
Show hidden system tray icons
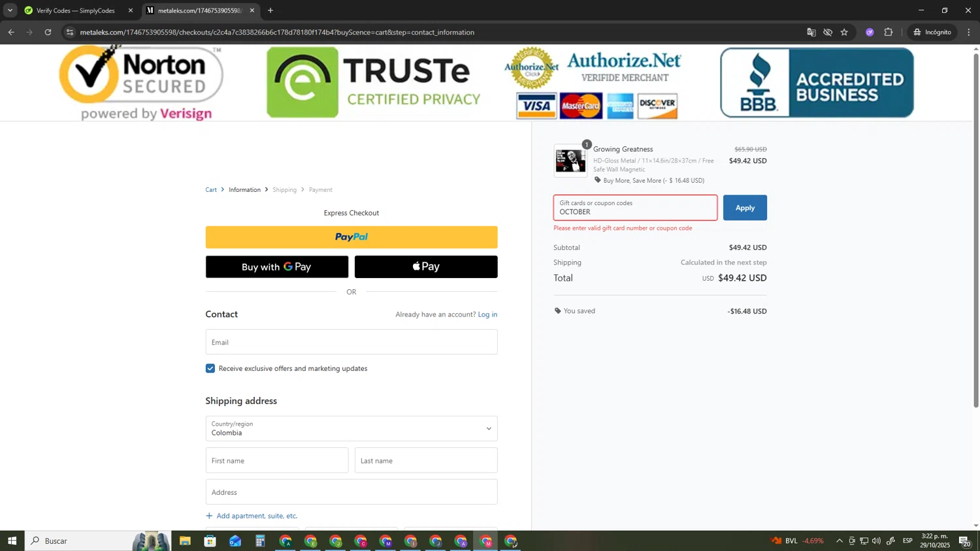840,541
